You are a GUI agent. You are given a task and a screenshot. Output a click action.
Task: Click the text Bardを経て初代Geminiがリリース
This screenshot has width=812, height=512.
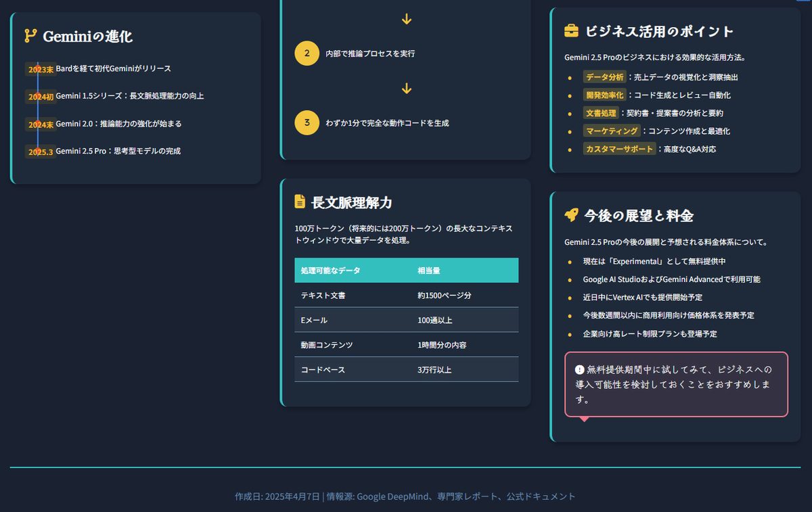coord(114,69)
